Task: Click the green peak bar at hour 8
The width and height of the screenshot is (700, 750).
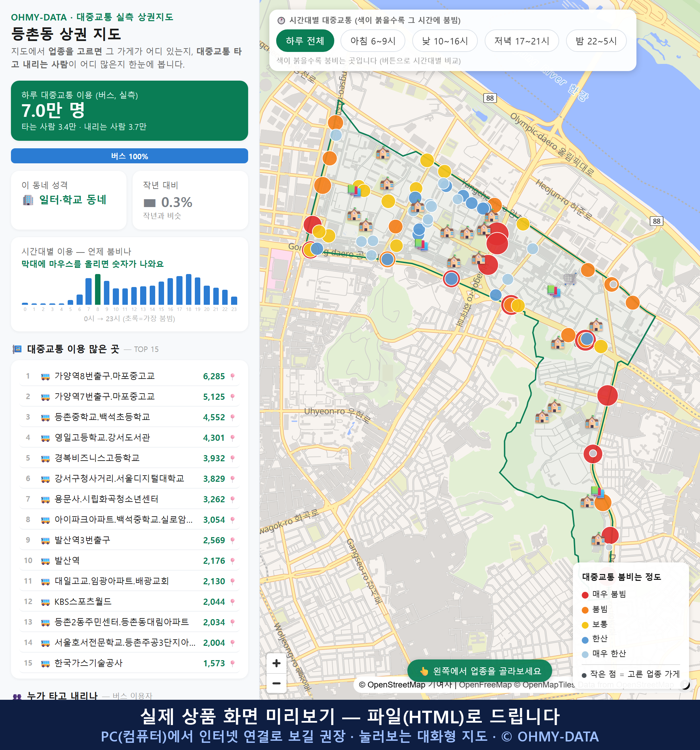Action: coord(98,289)
